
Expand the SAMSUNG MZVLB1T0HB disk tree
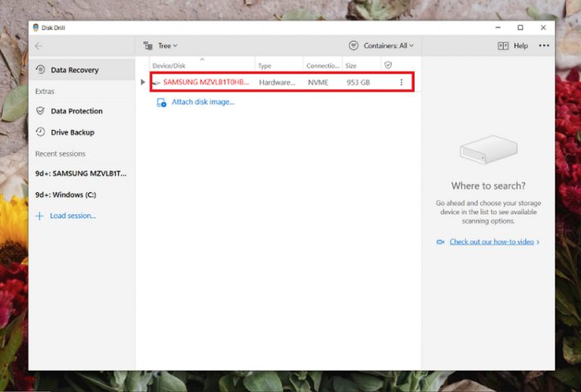143,82
